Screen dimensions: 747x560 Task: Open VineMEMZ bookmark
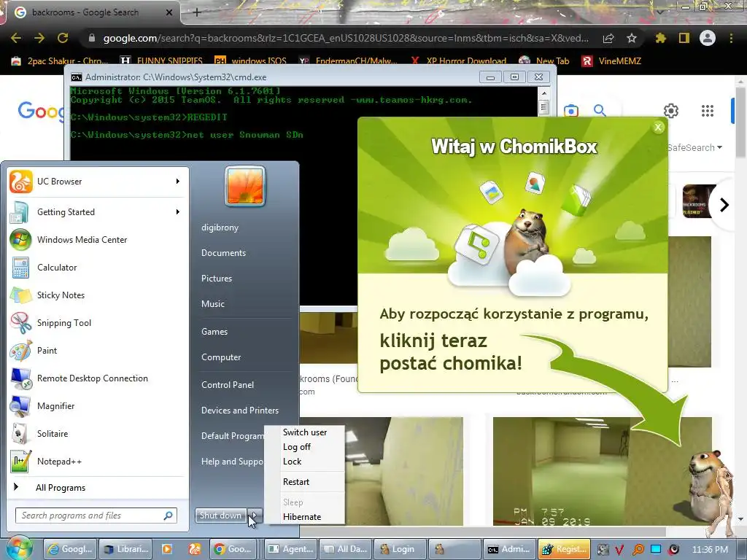click(611, 61)
